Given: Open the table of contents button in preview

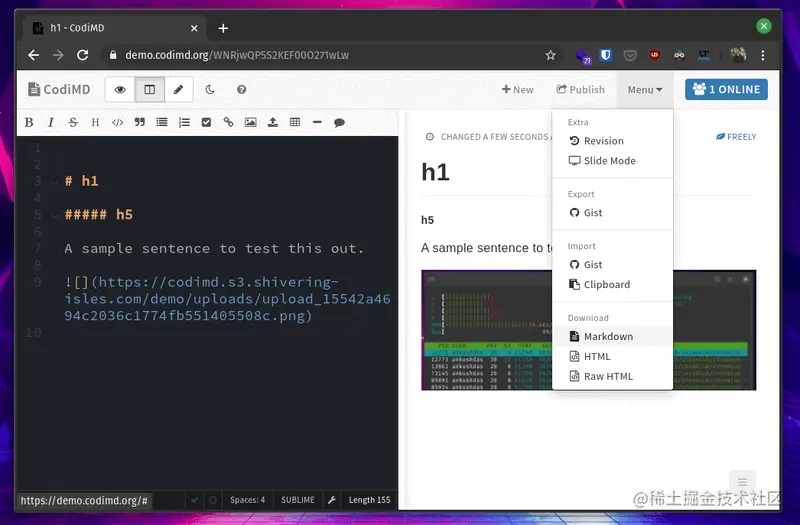Looking at the screenshot, I should (x=742, y=482).
